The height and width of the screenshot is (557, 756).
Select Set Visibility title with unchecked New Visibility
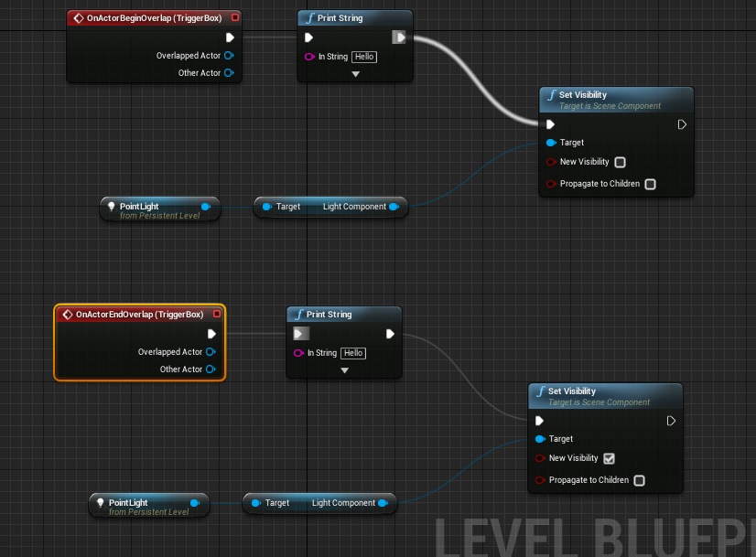pyautogui.click(x=583, y=95)
